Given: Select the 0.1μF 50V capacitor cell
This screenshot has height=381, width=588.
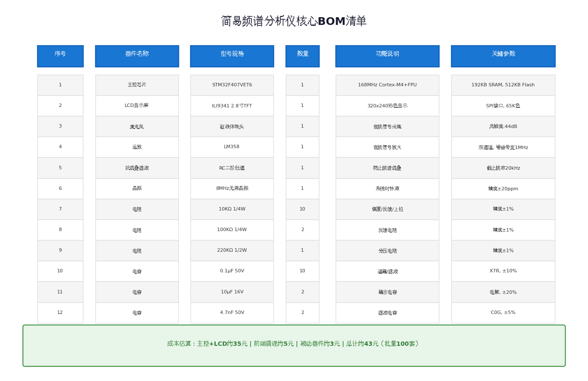Looking at the screenshot, I should pos(232,271).
